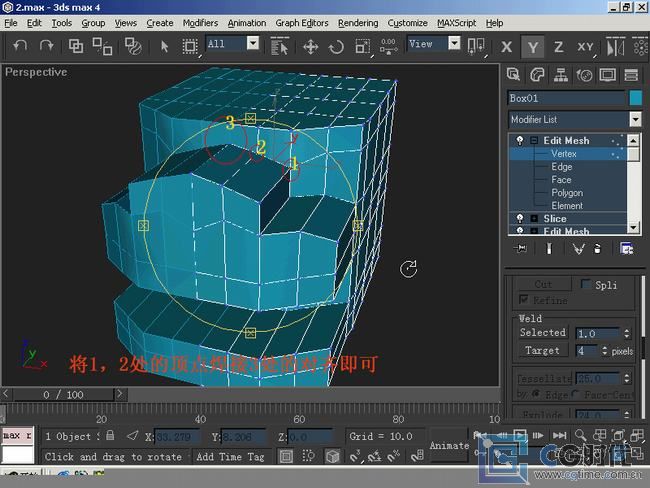Click the X coordinate field

pos(177,436)
